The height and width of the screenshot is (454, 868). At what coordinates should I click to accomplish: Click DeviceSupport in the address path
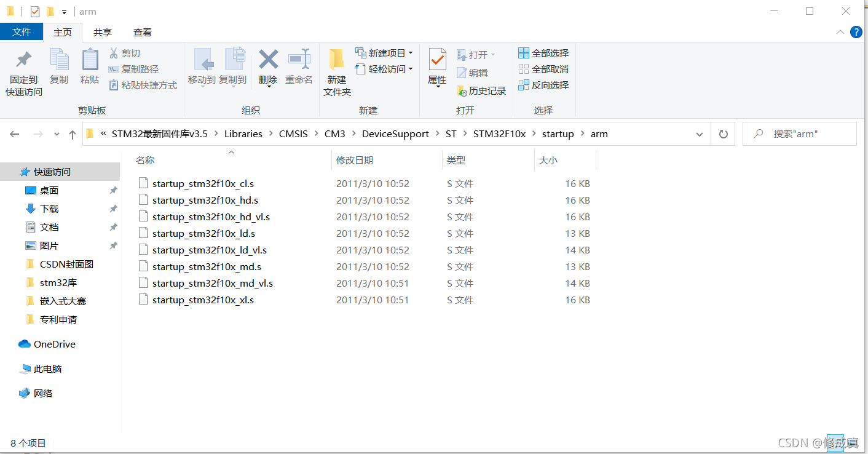click(395, 134)
